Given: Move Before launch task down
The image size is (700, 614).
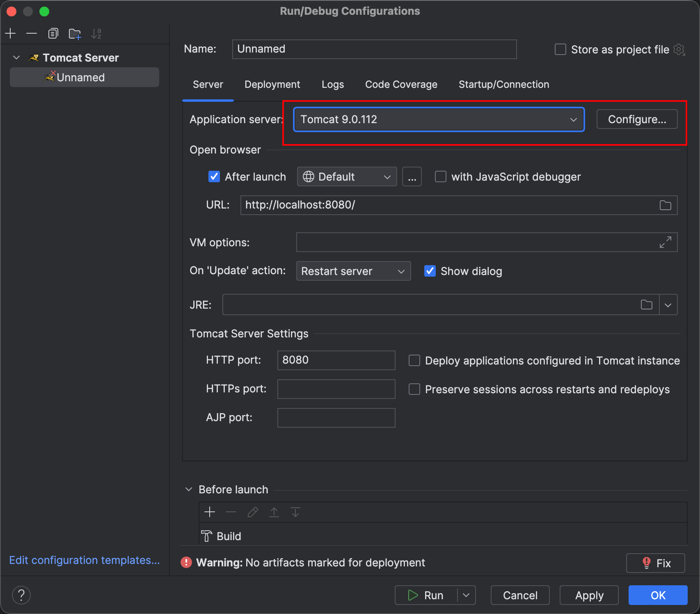Looking at the screenshot, I should [295, 512].
